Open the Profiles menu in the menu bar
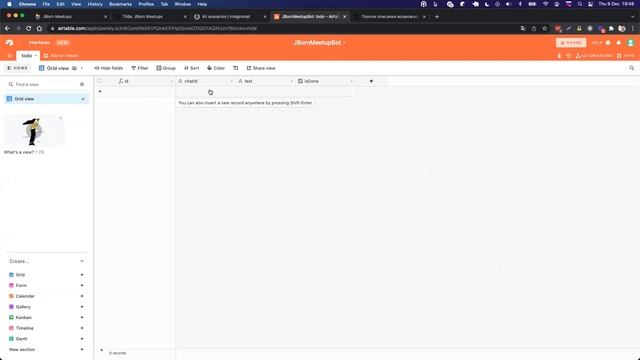640x360 pixels. tap(146, 4)
